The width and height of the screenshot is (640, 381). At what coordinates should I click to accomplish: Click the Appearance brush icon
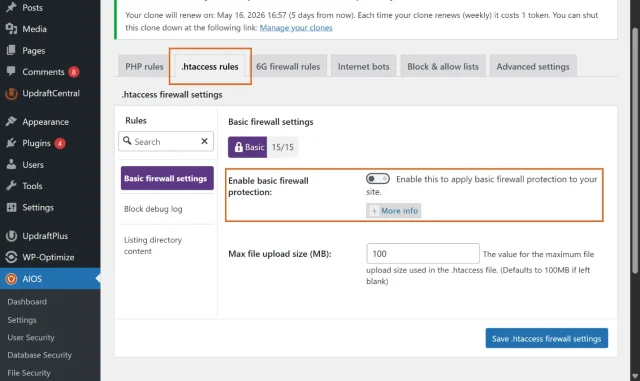11,121
